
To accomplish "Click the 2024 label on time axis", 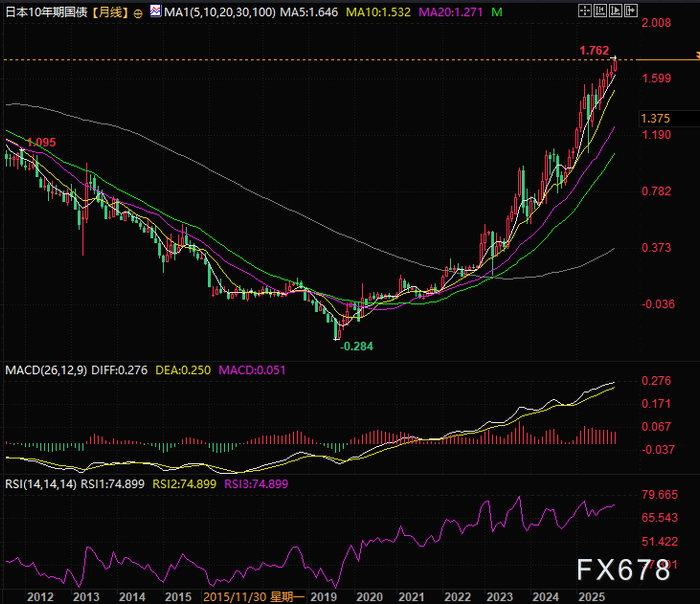I will point(546,597).
